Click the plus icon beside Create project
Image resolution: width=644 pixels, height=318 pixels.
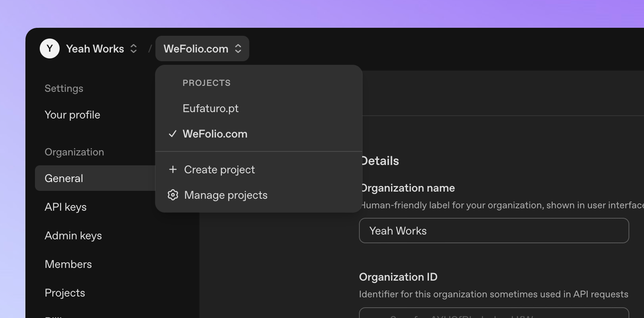click(173, 170)
